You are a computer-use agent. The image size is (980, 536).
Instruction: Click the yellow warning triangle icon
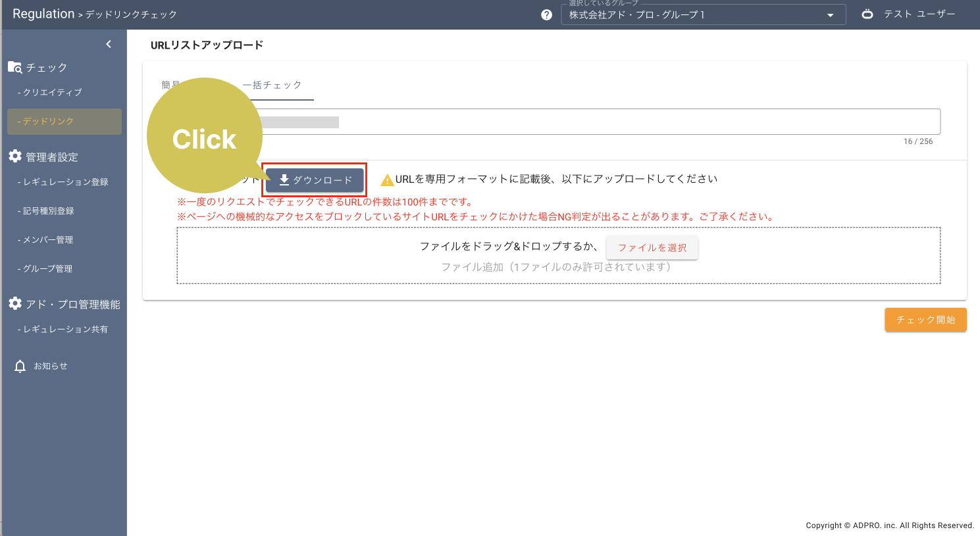(x=387, y=180)
